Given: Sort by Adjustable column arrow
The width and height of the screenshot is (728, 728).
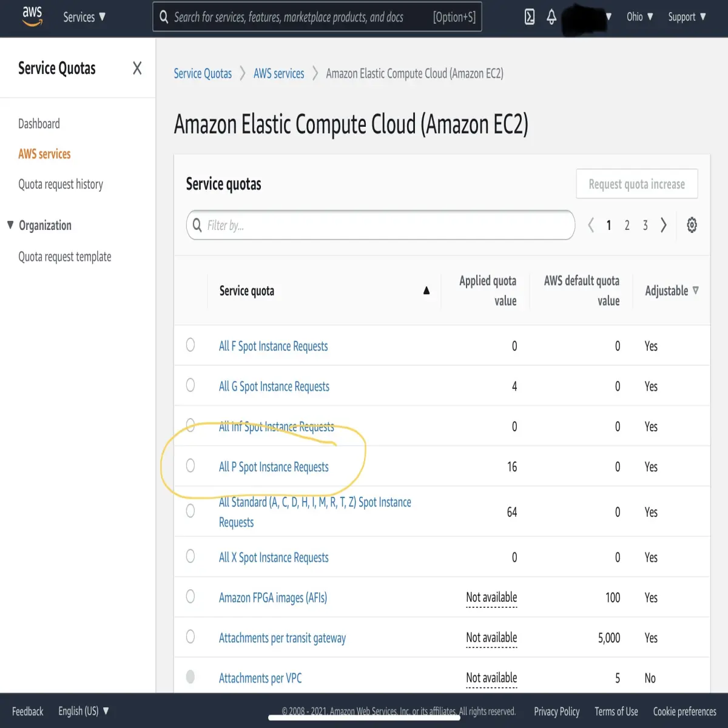Looking at the screenshot, I should click(695, 291).
